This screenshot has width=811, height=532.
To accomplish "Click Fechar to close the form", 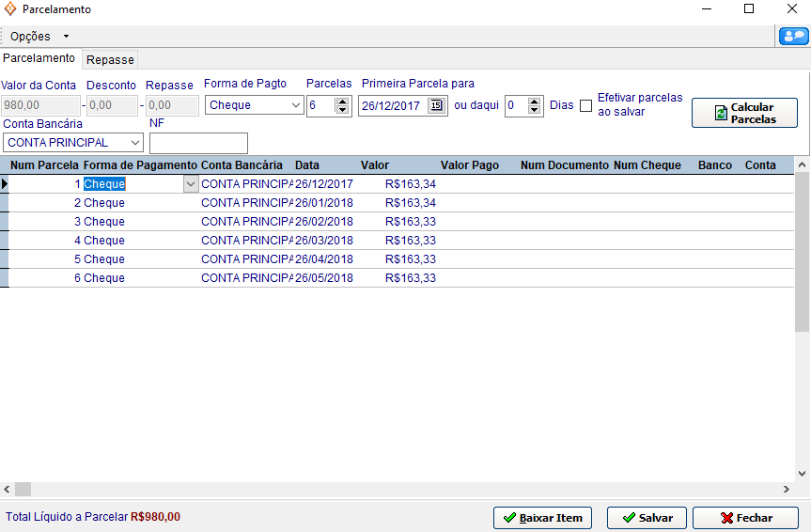I will click(745, 518).
